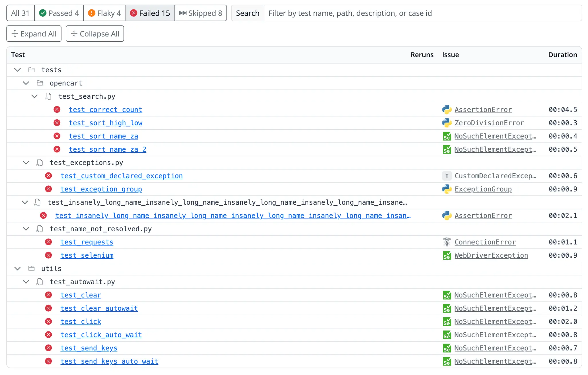Click failed status icon of test_requests

click(x=49, y=242)
